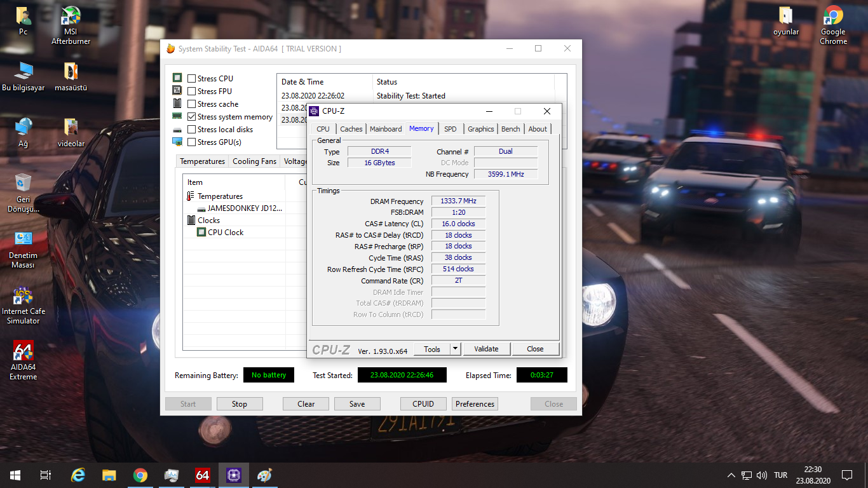868x488 pixels.
Task: Click the Status column header
Action: [x=463, y=82]
